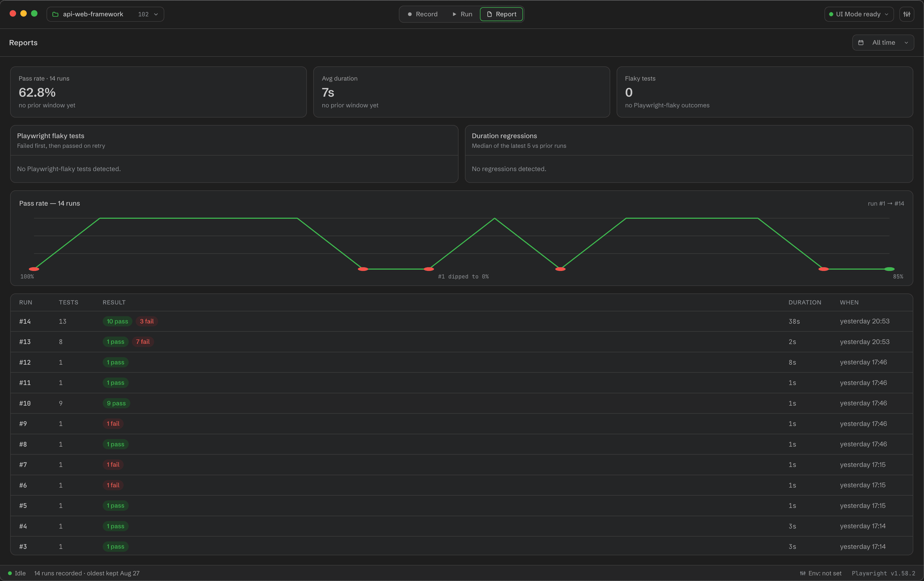Click the Pass rate 62.8% card

coord(158,92)
